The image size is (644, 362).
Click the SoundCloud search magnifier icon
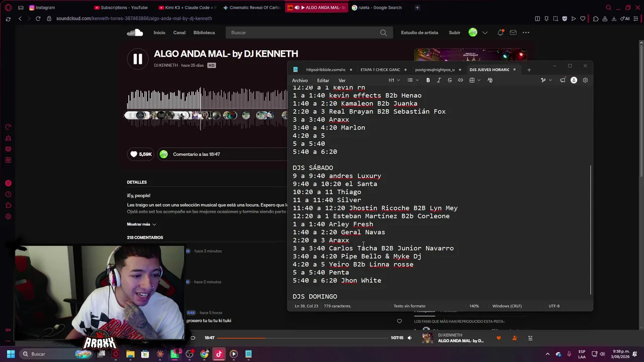pyautogui.click(x=383, y=33)
